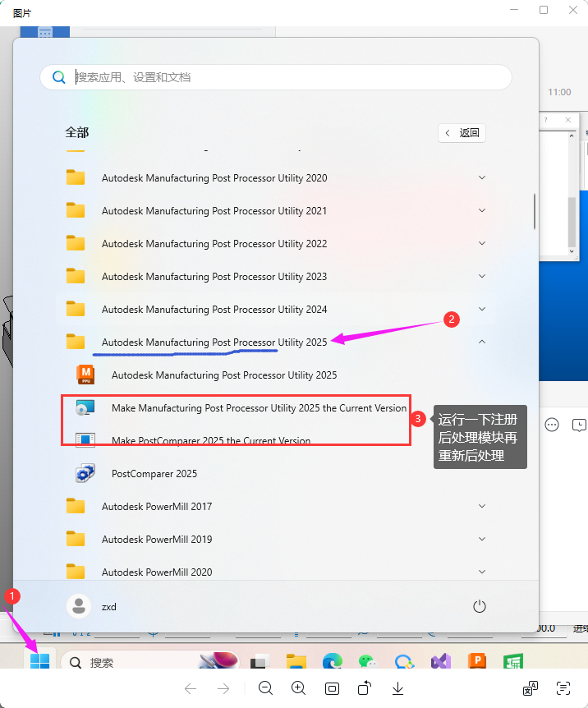
Task: Open Autodesk Manufacturing Post Processor Utility 2020 folder
Action: (275, 178)
